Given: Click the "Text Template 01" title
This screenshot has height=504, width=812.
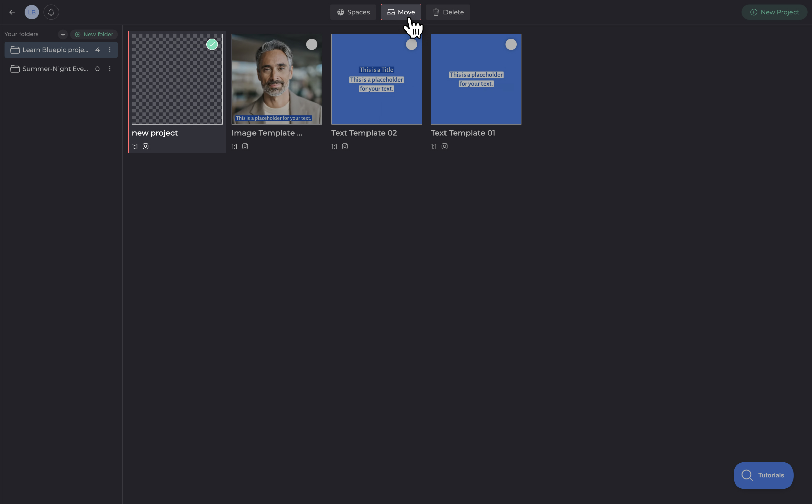Looking at the screenshot, I should [x=463, y=133].
